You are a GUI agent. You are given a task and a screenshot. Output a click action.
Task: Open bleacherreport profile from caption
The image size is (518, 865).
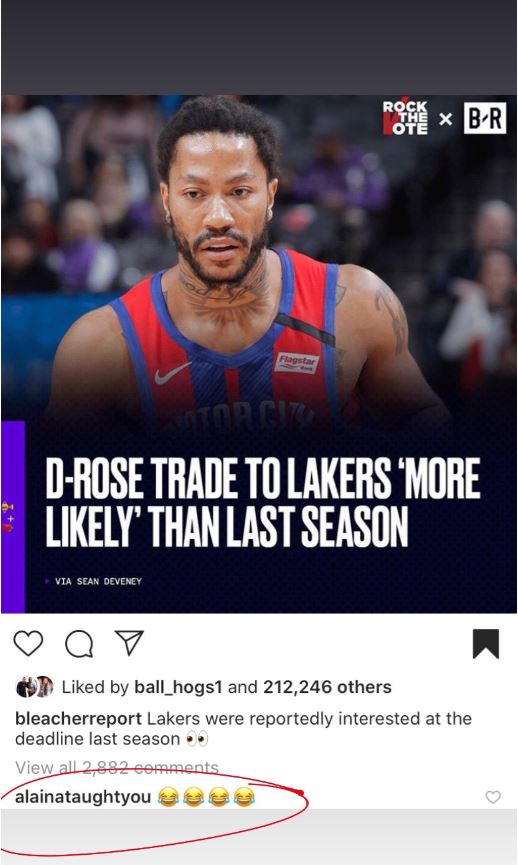[x=78, y=719]
